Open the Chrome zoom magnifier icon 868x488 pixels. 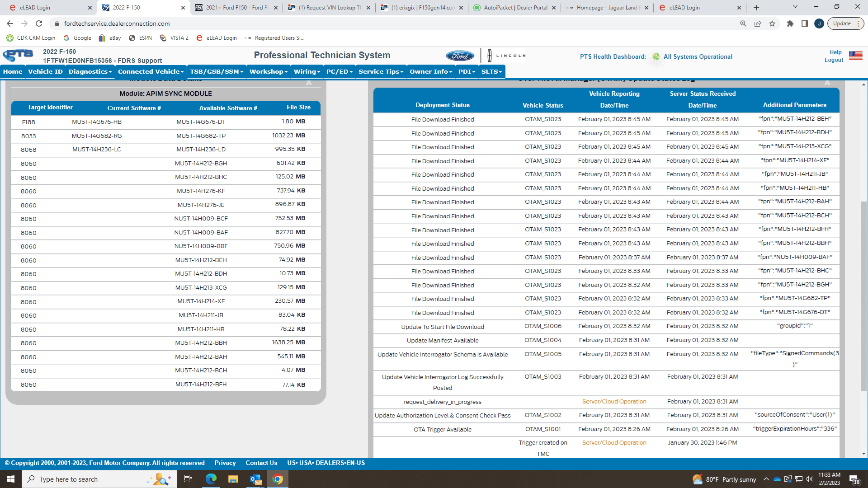743,23
